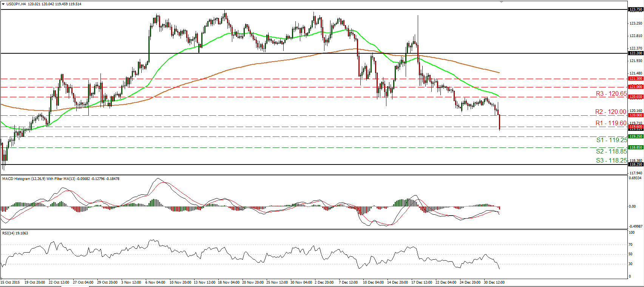Click the 18 Nov 04:00 date label

[x=229, y=282]
